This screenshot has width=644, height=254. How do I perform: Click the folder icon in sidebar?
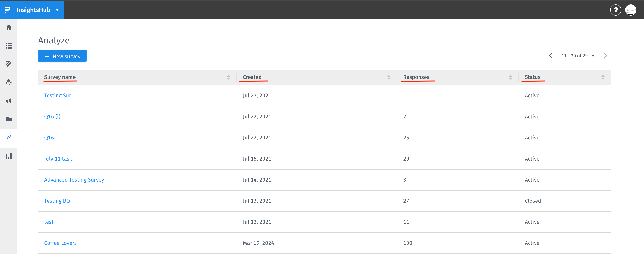(8, 119)
